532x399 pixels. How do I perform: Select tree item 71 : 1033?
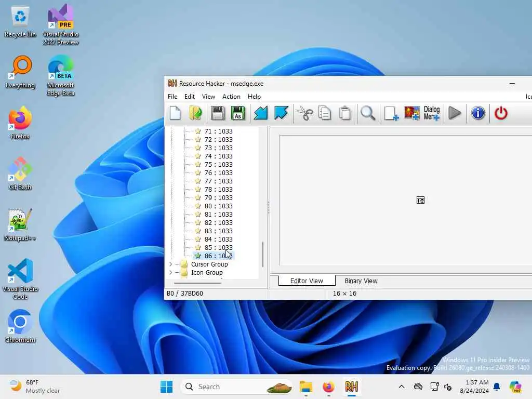coord(218,131)
